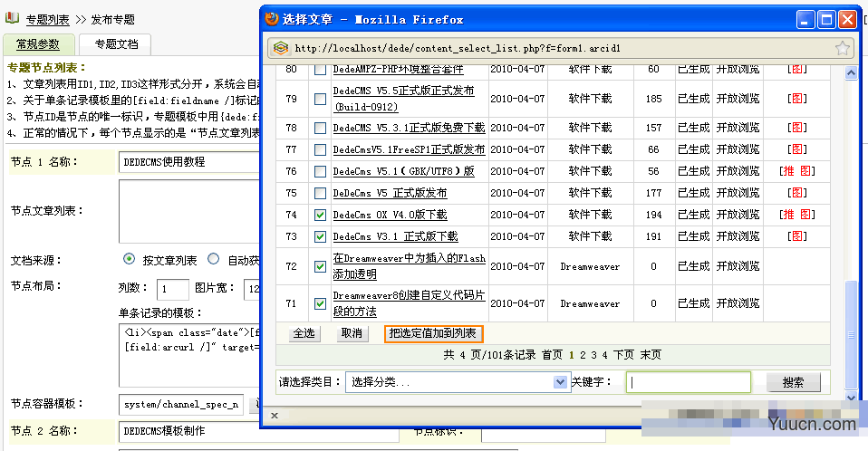
Task: Click the 推 flag on row 76
Action: tap(786, 171)
